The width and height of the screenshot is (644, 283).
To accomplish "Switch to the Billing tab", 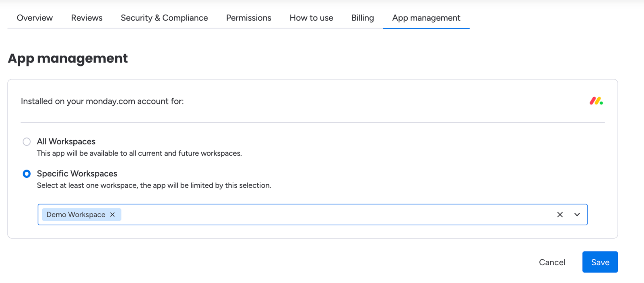I will click(x=363, y=18).
